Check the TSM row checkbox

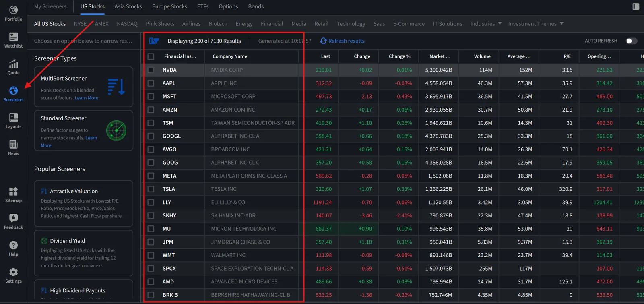(x=151, y=123)
